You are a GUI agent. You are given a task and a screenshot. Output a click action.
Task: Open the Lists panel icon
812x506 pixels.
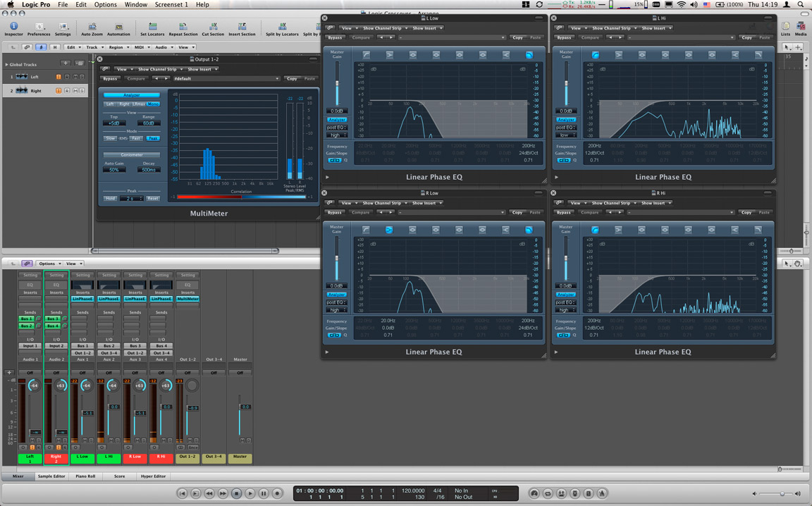(786, 29)
